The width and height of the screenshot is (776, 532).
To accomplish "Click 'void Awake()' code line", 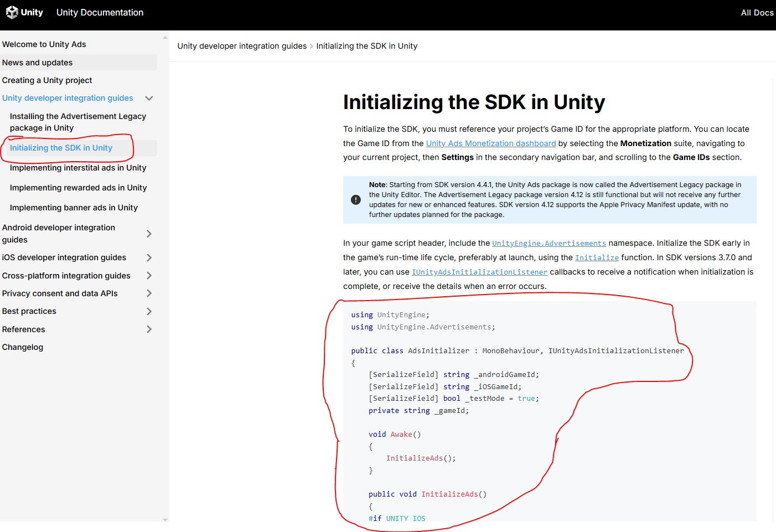I will (x=395, y=435).
